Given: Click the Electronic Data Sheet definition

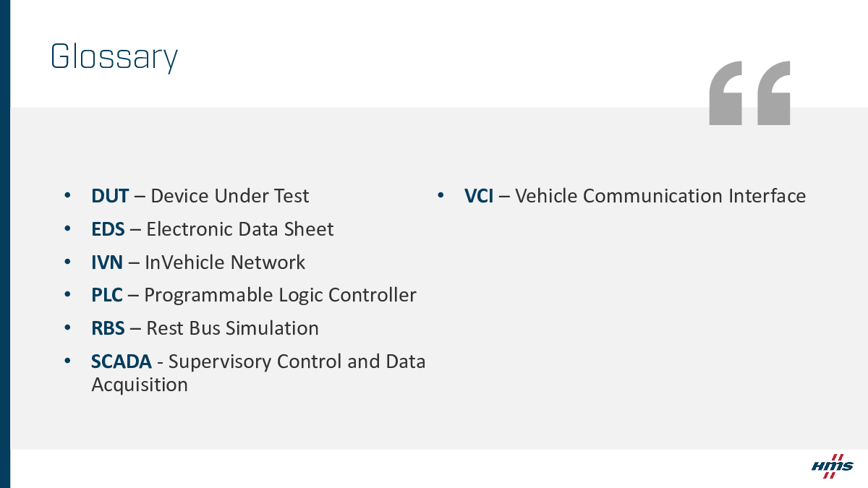Looking at the screenshot, I should coord(240,229).
